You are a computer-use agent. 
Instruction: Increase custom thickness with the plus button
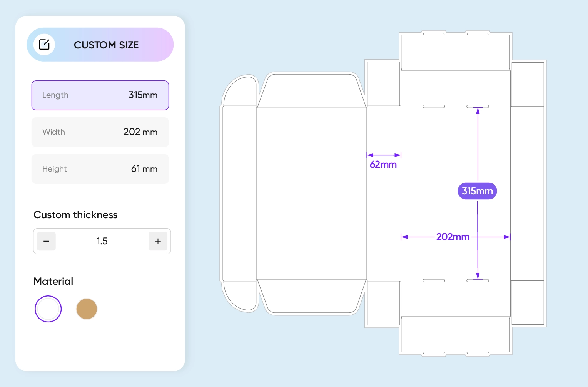(158, 241)
